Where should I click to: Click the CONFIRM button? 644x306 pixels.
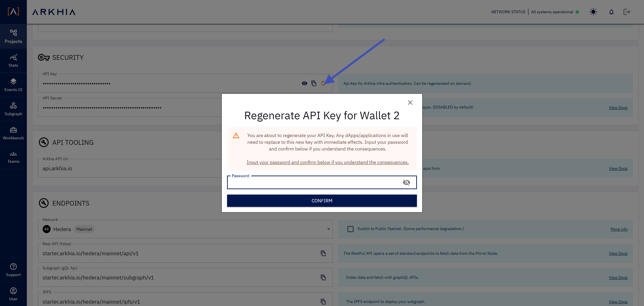click(x=322, y=201)
